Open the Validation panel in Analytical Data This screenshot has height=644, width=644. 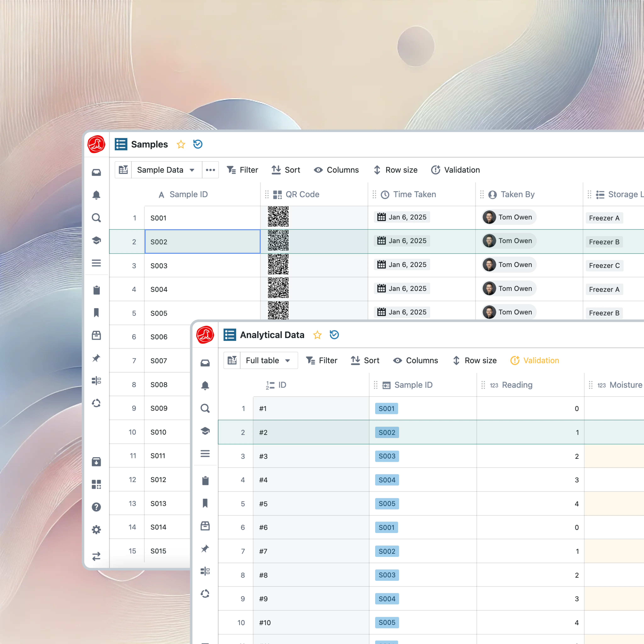[x=535, y=360]
